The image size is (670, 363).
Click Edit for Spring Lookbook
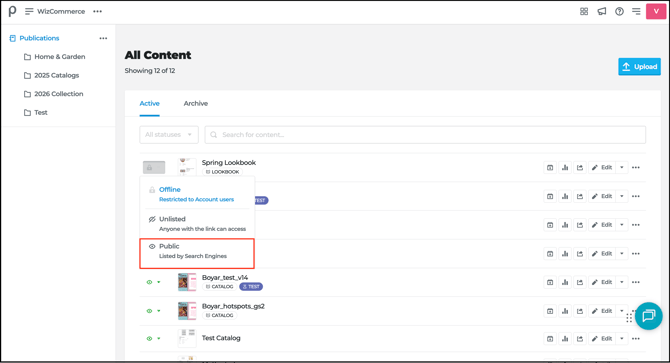pos(602,167)
